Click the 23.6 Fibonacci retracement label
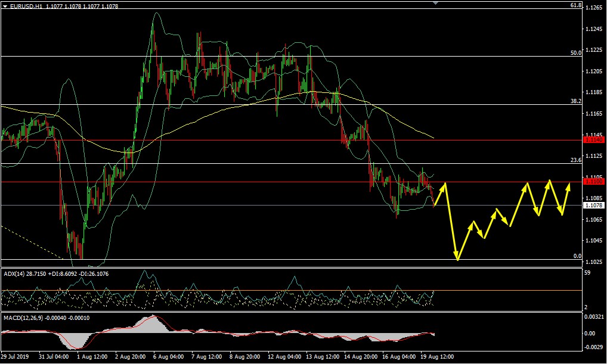This screenshot has height=364, width=607. (x=575, y=160)
